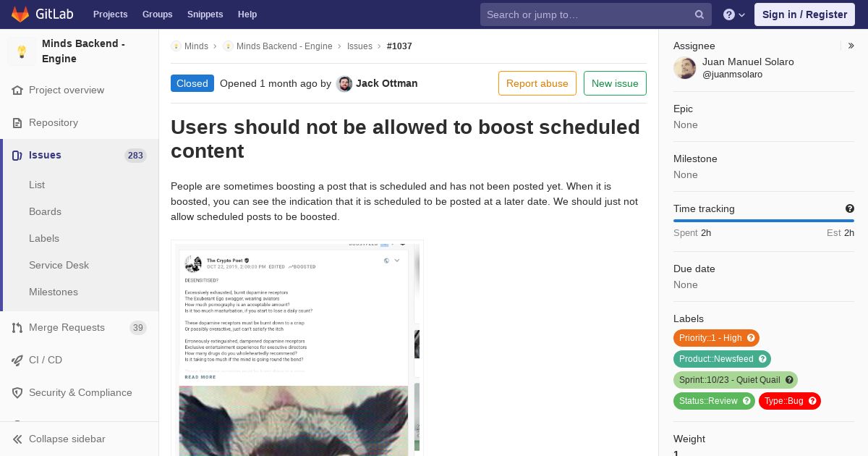
Task: Click issue number #1037 breadcrumb
Action: (x=399, y=46)
